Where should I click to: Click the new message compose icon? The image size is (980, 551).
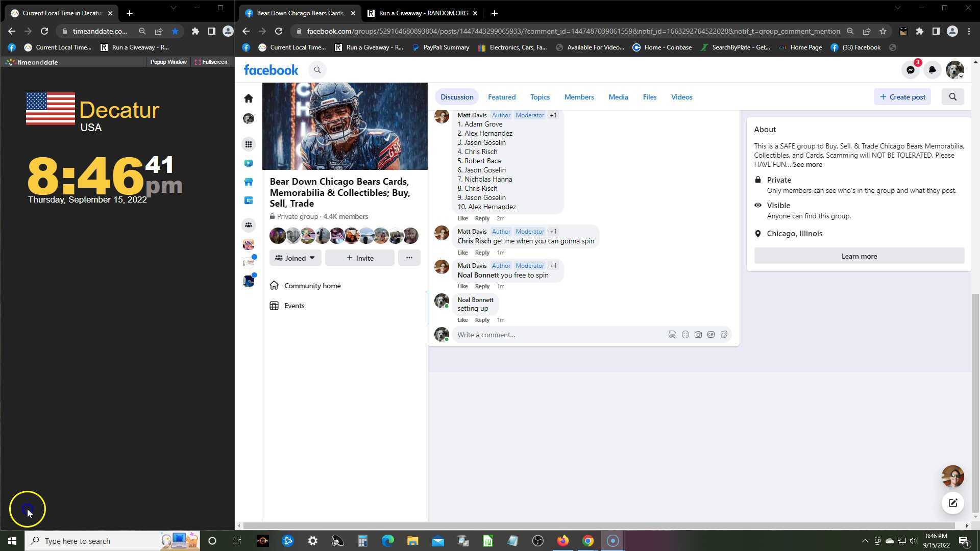[952, 503]
